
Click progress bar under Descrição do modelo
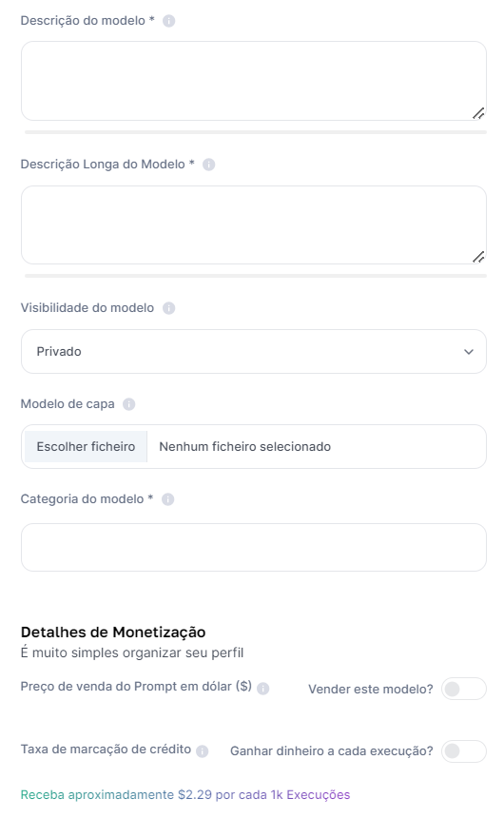pyautogui.click(x=256, y=132)
